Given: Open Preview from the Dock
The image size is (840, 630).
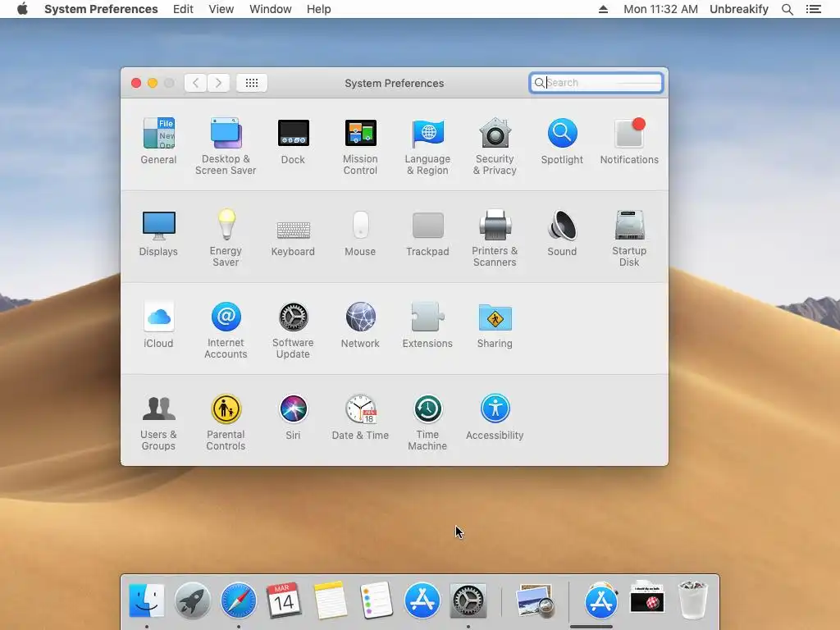Looking at the screenshot, I should click(535, 600).
